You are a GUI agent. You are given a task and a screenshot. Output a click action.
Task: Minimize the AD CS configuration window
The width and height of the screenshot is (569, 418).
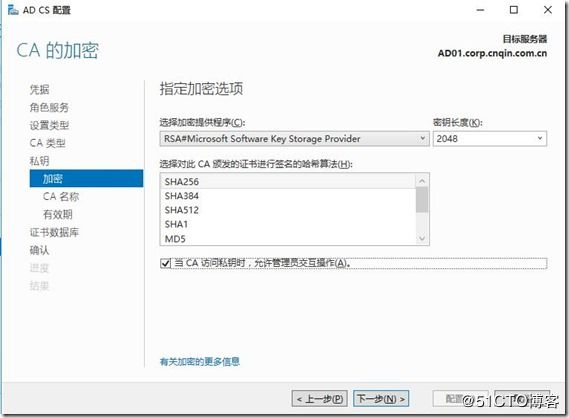click(x=480, y=10)
